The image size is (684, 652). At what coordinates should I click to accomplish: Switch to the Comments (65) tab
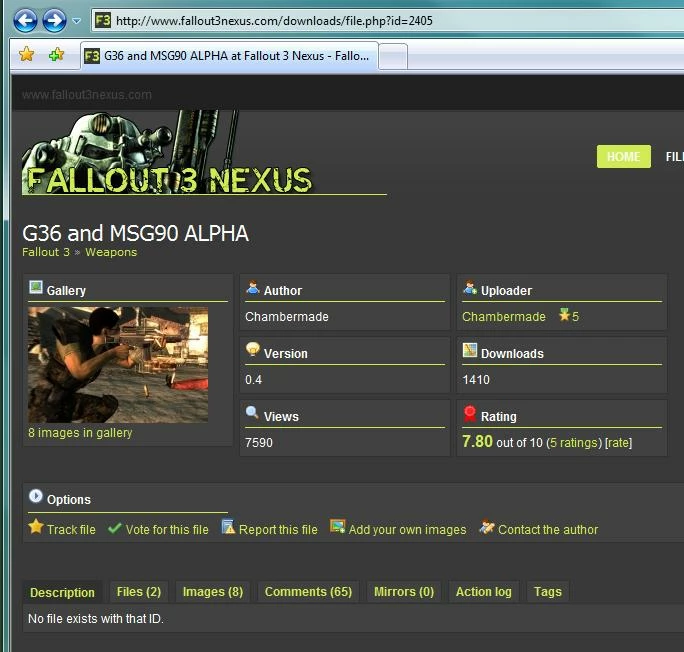tap(308, 591)
